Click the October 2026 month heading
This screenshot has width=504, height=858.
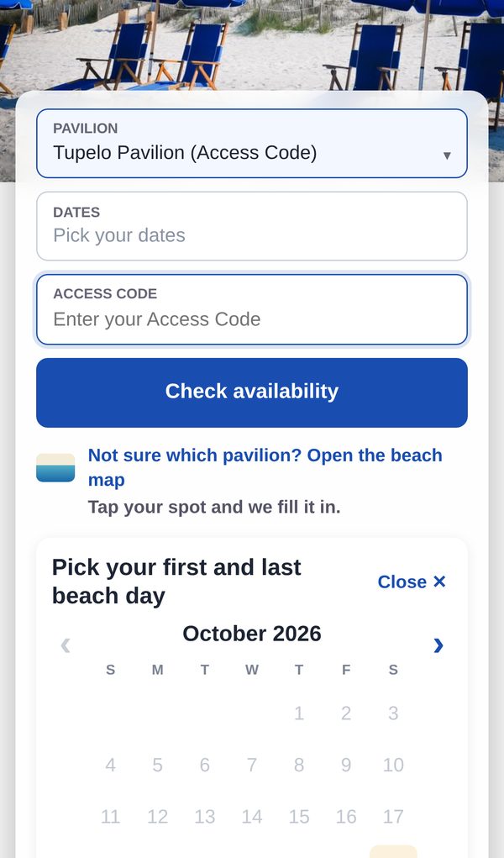click(252, 634)
